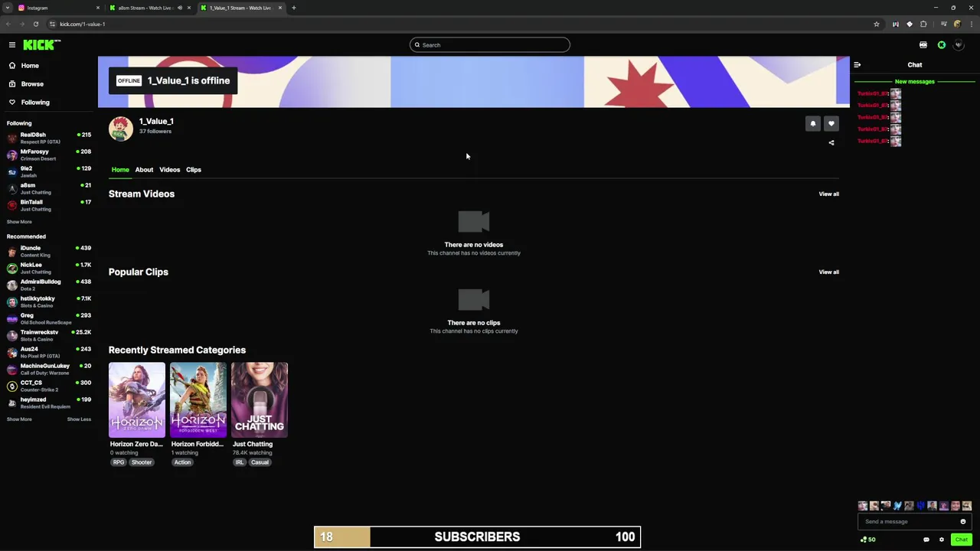Click the share icon below follow buttons
The width and height of the screenshot is (980, 551).
[x=831, y=143]
